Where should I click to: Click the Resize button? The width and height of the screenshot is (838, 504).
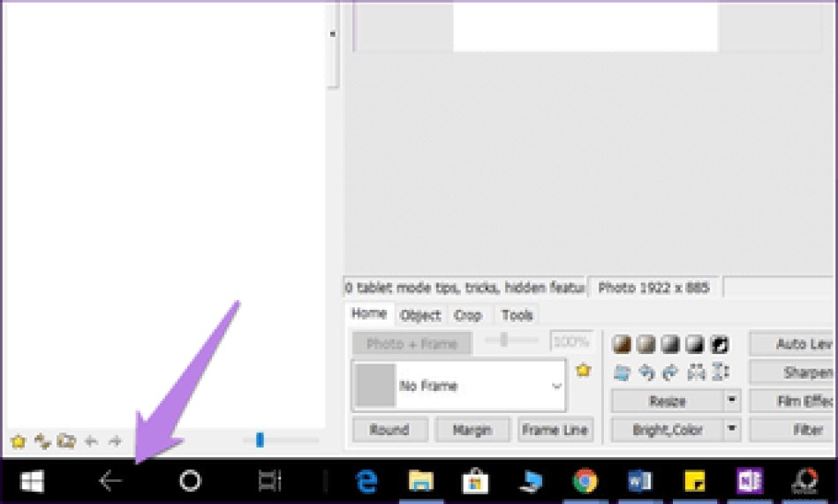(x=667, y=401)
